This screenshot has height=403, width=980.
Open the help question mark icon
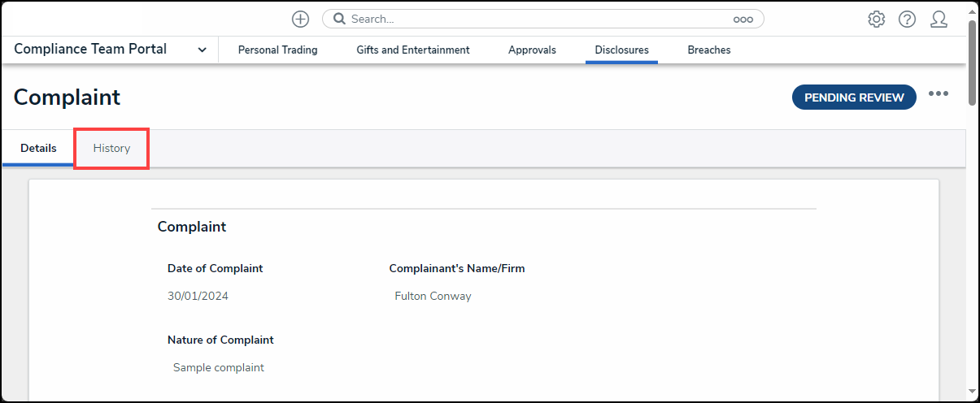click(907, 19)
